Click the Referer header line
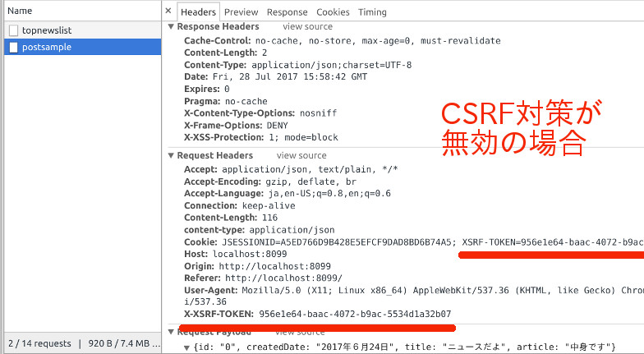Viewport: 644px width, 354px height. click(263, 278)
